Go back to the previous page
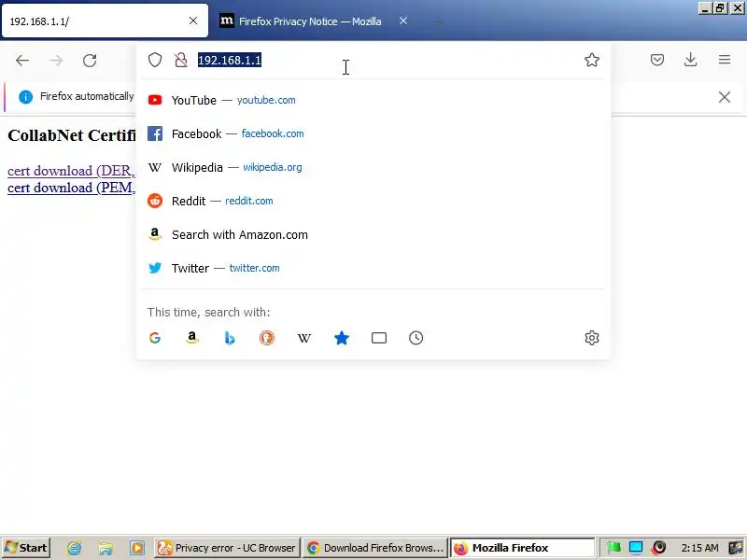This screenshot has height=560, width=747. coord(22,61)
